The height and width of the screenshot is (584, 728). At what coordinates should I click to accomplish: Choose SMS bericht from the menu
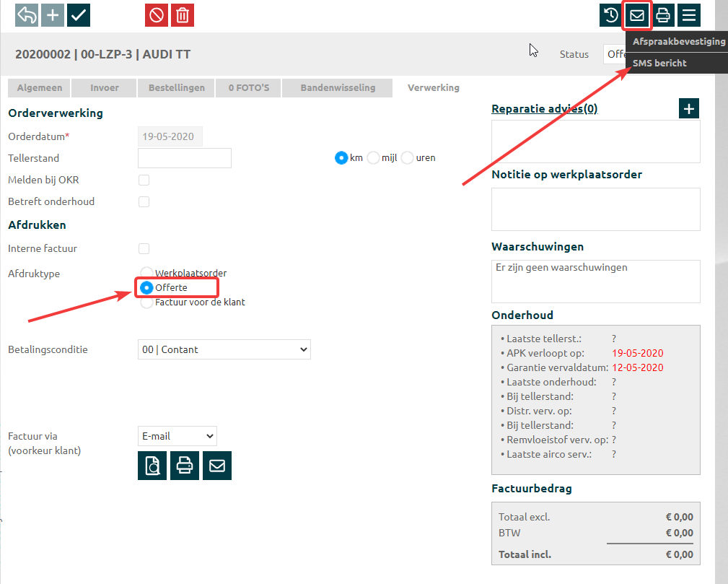[x=659, y=63]
